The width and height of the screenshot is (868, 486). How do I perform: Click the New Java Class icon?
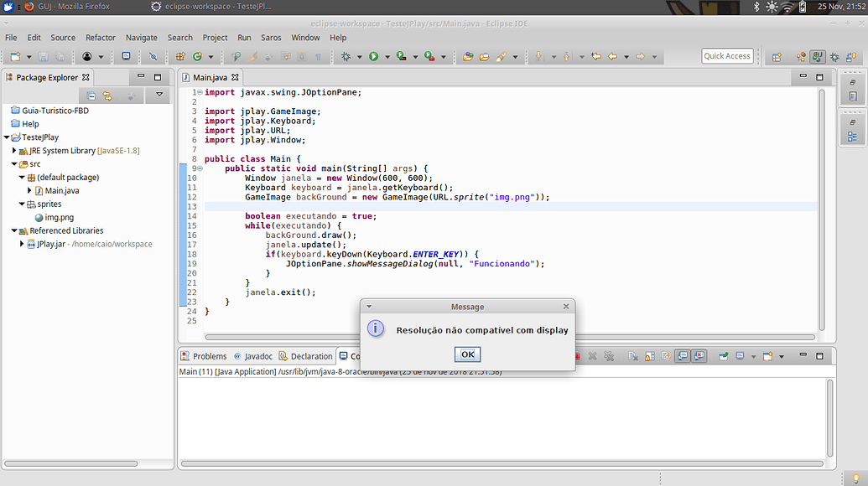[197, 57]
